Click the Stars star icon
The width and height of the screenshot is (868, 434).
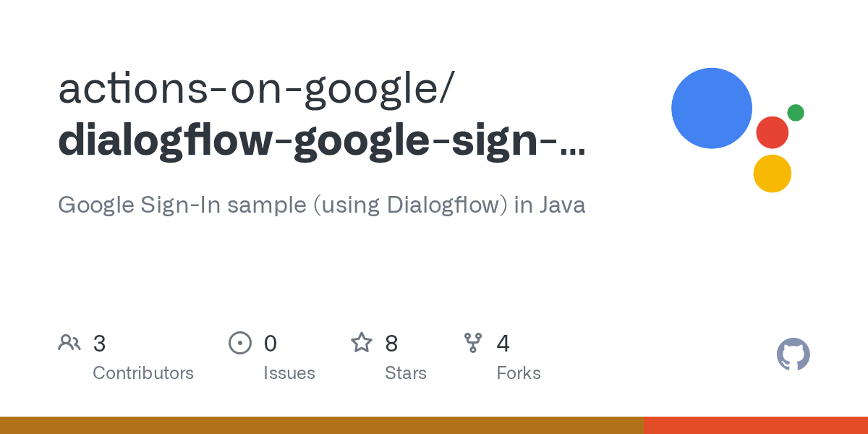(362, 343)
